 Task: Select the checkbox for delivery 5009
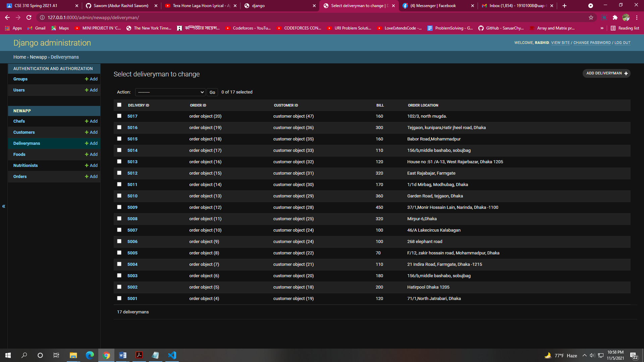point(119,207)
